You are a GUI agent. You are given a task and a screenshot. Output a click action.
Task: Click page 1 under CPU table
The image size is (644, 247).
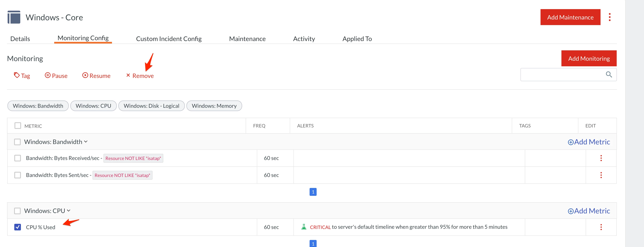pos(313,243)
